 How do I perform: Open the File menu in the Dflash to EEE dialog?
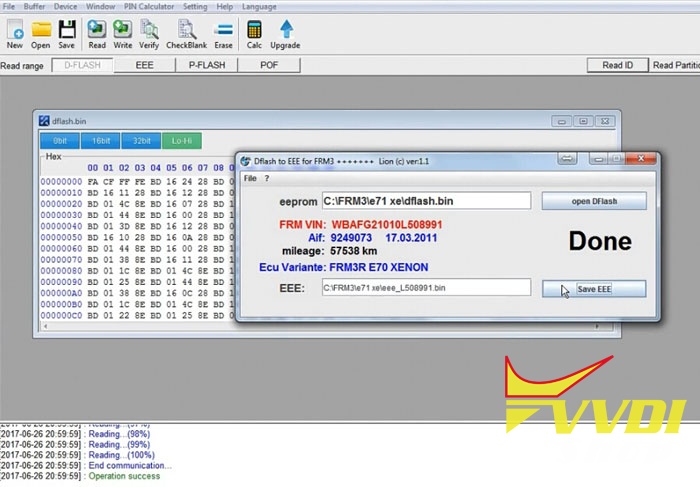[250, 178]
